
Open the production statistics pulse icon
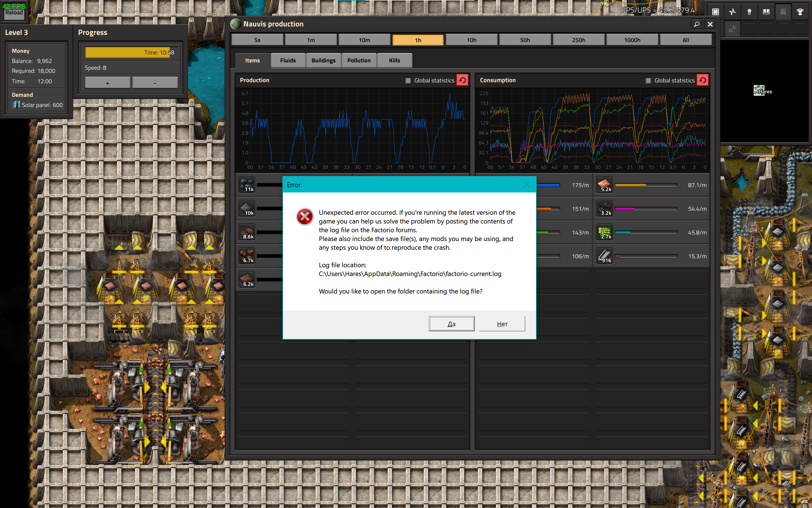click(732, 12)
